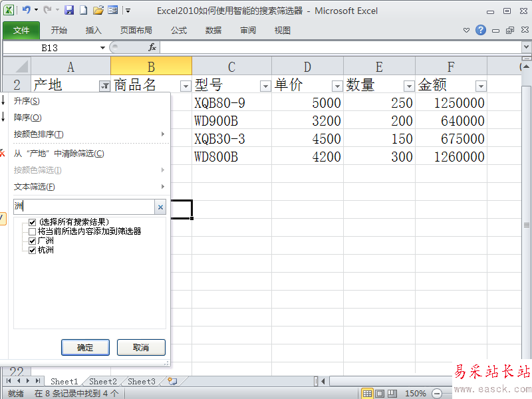This screenshot has width=532, height=399.
Task: Click the previous sheet navigation arrow
Action: coord(19,381)
